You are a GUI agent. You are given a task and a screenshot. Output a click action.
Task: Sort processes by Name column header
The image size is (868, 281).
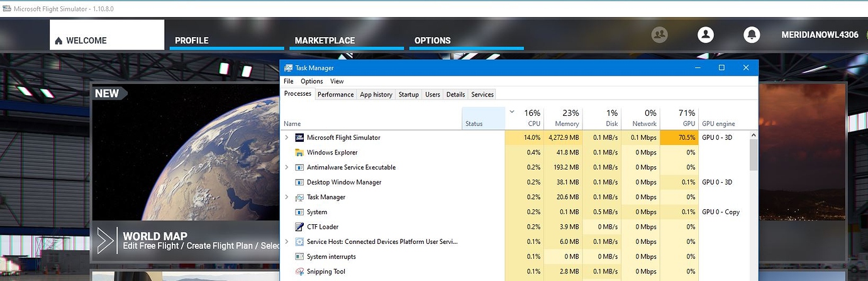coord(371,118)
